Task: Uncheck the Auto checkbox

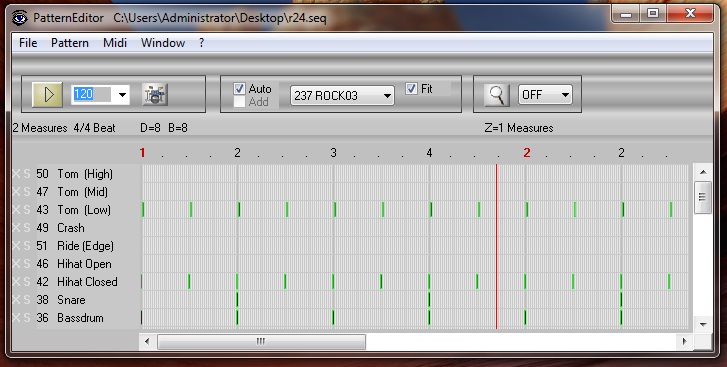Action: [x=239, y=89]
